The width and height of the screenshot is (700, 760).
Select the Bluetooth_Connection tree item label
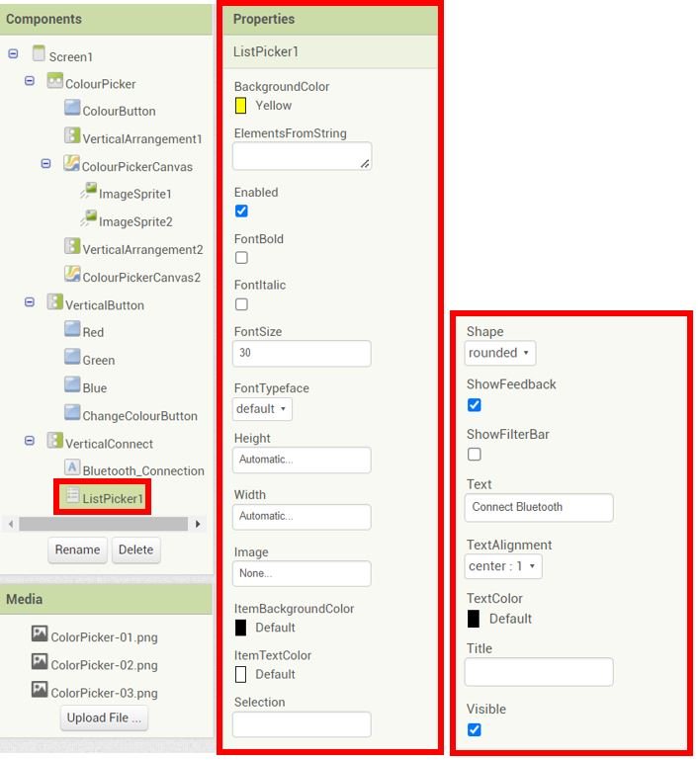(x=143, y=471)
